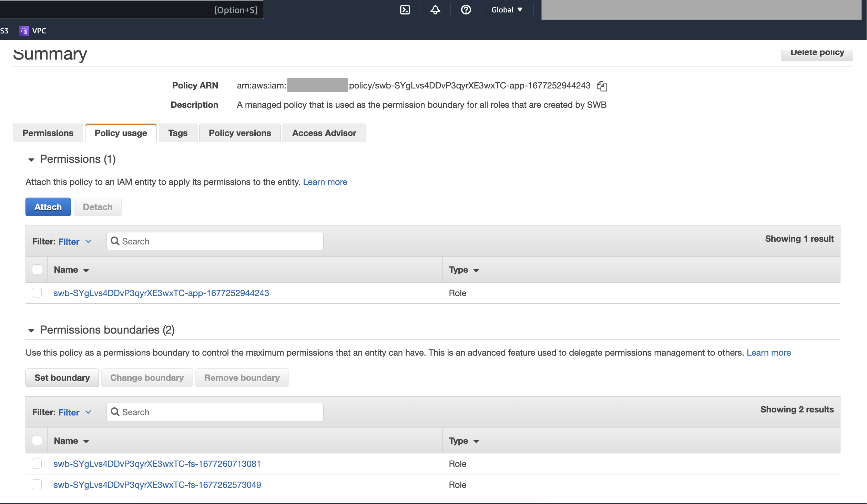
Task: Click the Attach button
Action: (48, 207)
